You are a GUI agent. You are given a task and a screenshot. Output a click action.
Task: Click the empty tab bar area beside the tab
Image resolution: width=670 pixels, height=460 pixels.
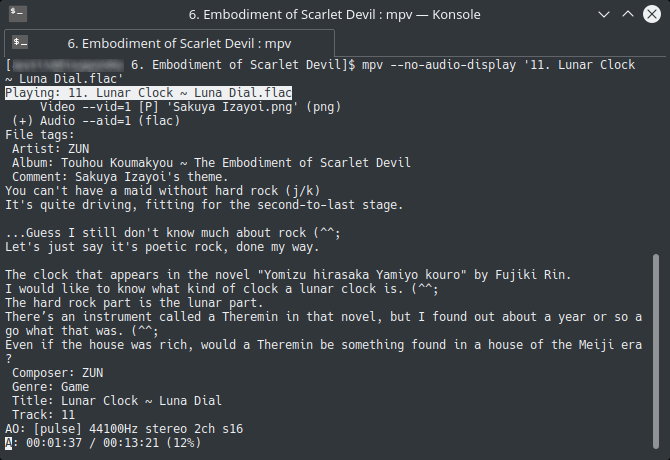point(500,43)
